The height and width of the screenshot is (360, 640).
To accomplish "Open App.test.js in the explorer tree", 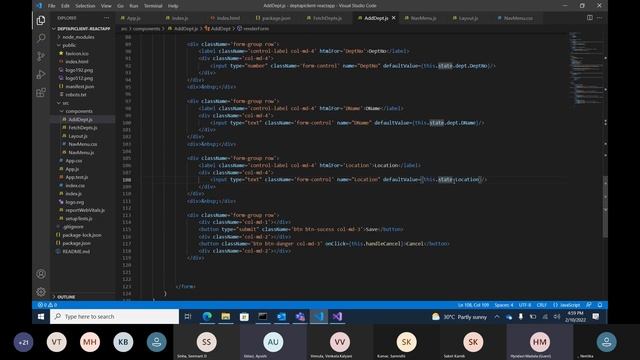I will tap(77, 177).
